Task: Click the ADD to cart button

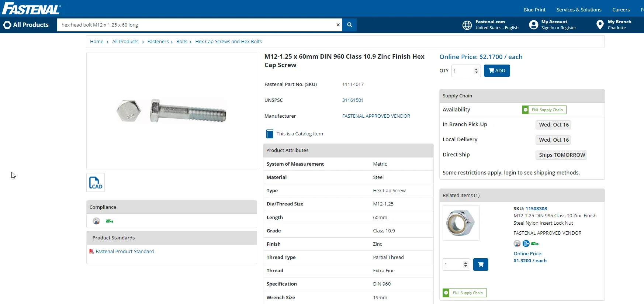Action: pos(496,71)
